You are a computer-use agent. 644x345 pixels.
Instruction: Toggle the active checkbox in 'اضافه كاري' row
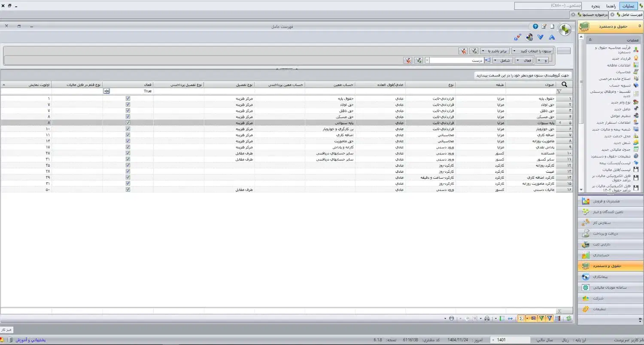tap(128, 135)
